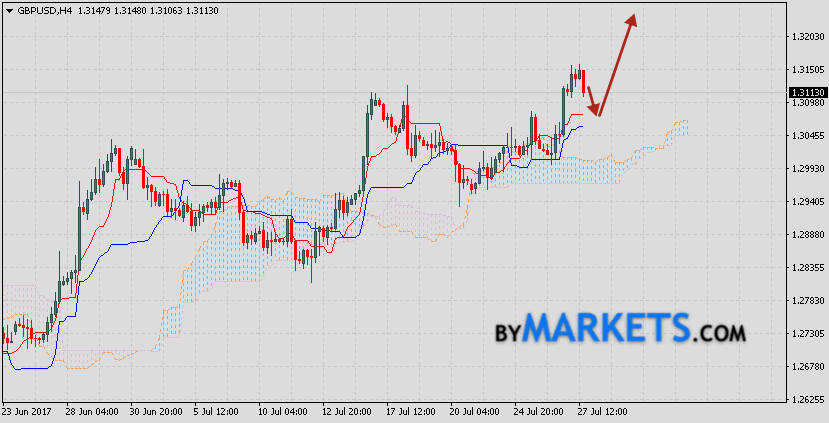
Task: Open the byMARKETS.com watermark link
Action: coord(620,329)
